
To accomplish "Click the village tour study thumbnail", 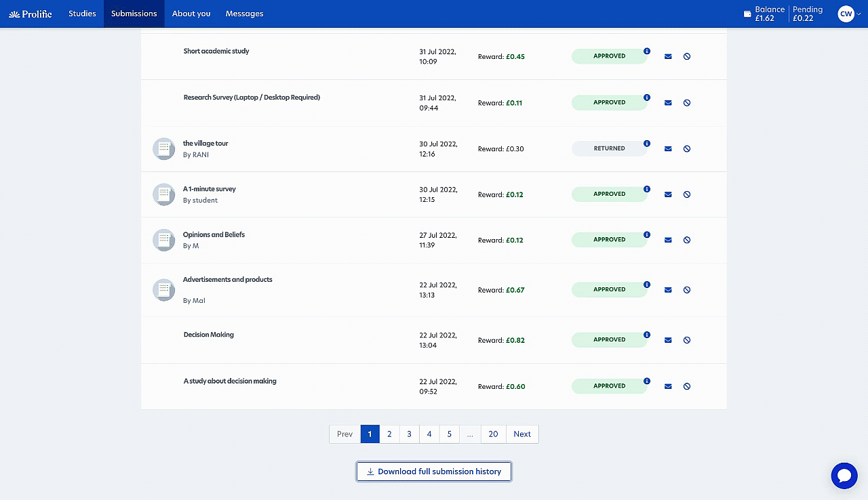I will 163,149.
